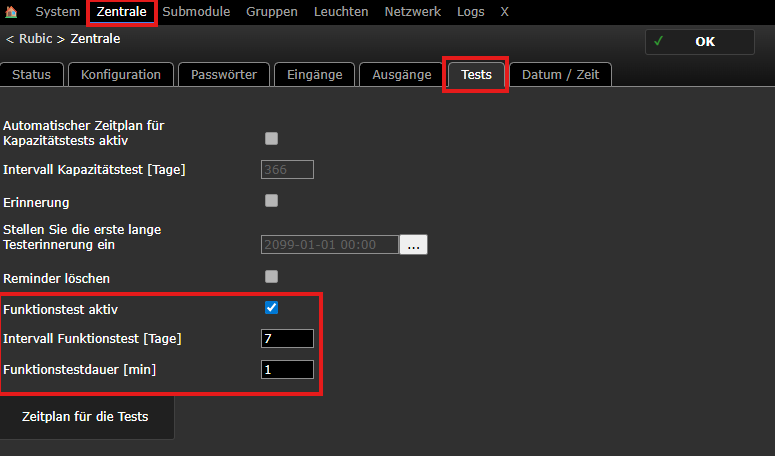Screen dimensions: 775x456
Task: Enable automatic capacity test schedule checkbox
Action: tap(271, 138)
